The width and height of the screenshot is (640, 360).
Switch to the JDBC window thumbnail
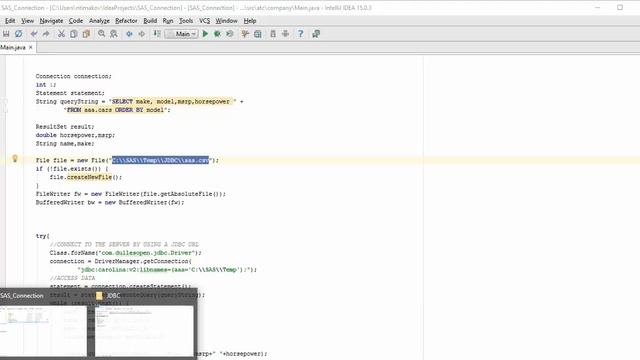(x=144, y=331)
